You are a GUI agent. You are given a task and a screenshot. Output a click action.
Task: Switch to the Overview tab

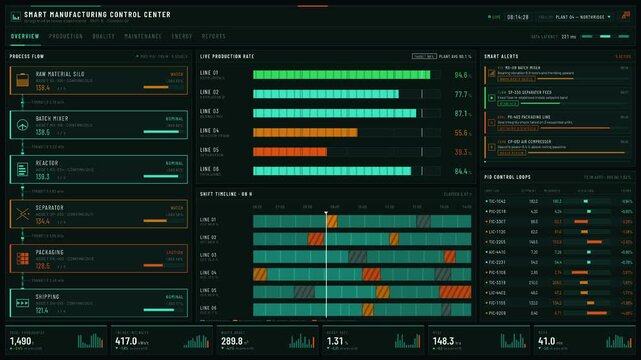coord(25,36)
